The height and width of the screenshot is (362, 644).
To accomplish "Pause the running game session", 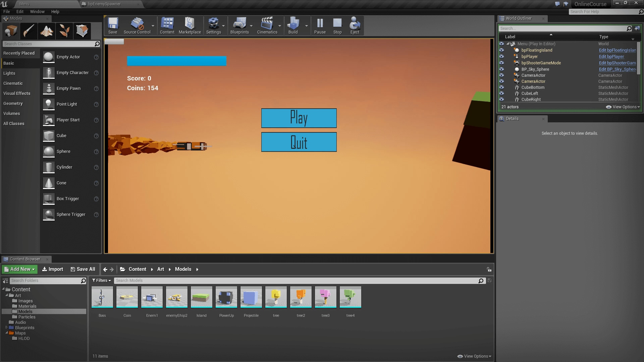I will pyautogui.click(x=320, y=25).
